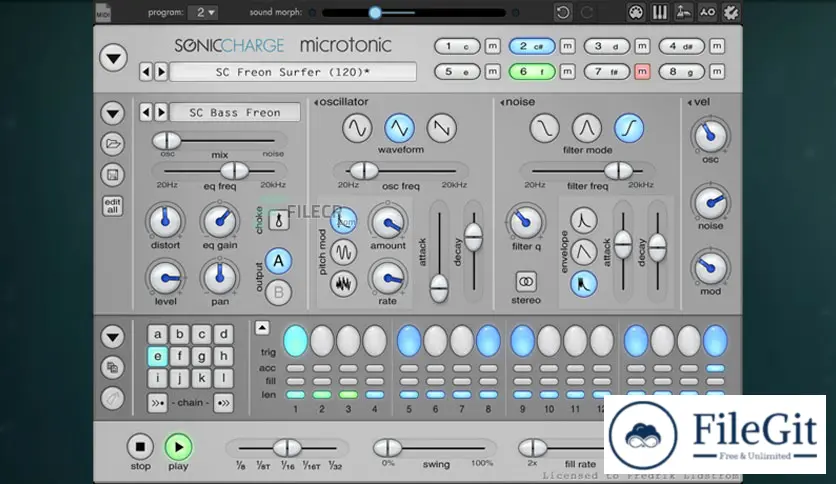Click the copy pattern icon
The image size is (836, 484).
pos(112,367)
